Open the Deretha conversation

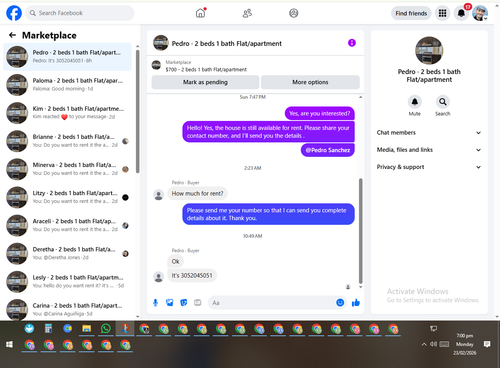pyautogui.click(x=68, y=253)
